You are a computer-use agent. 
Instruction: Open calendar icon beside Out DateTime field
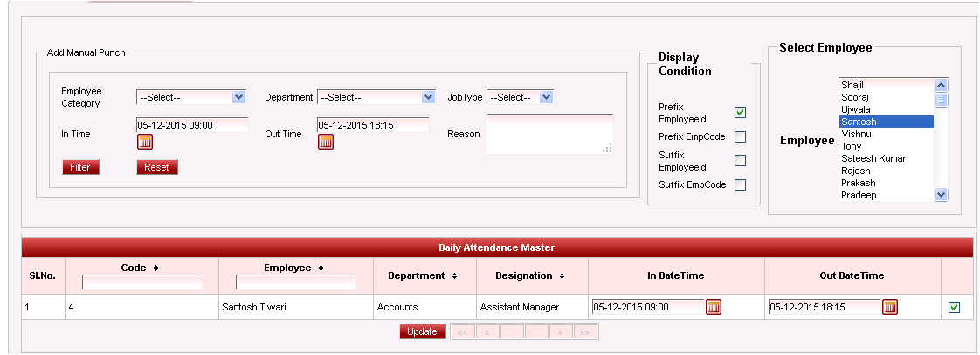[890, 307]
